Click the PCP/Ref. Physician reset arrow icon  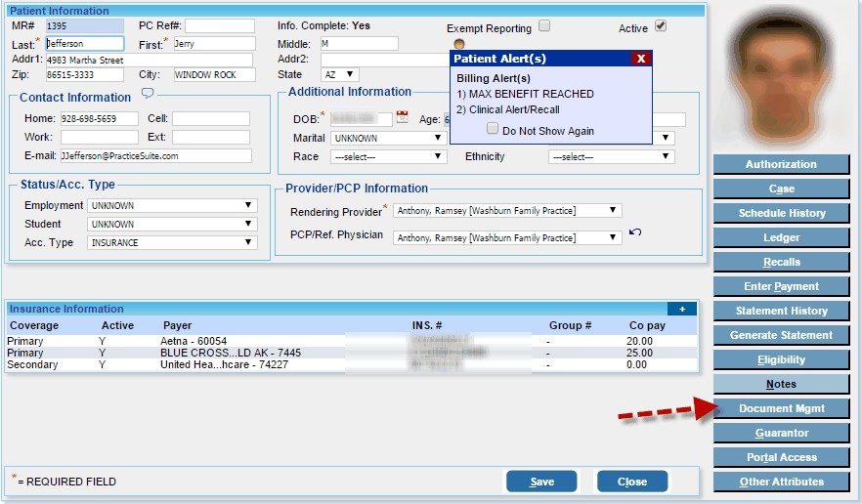pyautogui.click(x=635, y=232)
